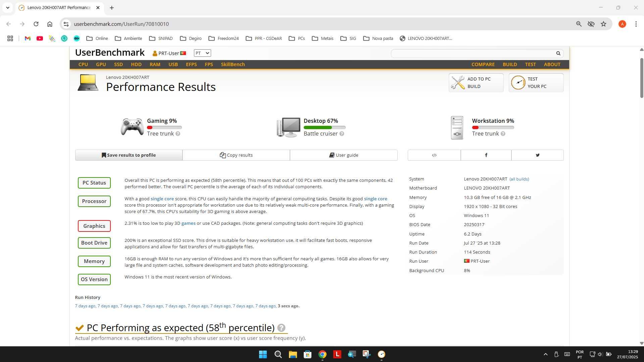Open the GPU menu
This screenshot has height=362, width=644.
click(101, 64)
